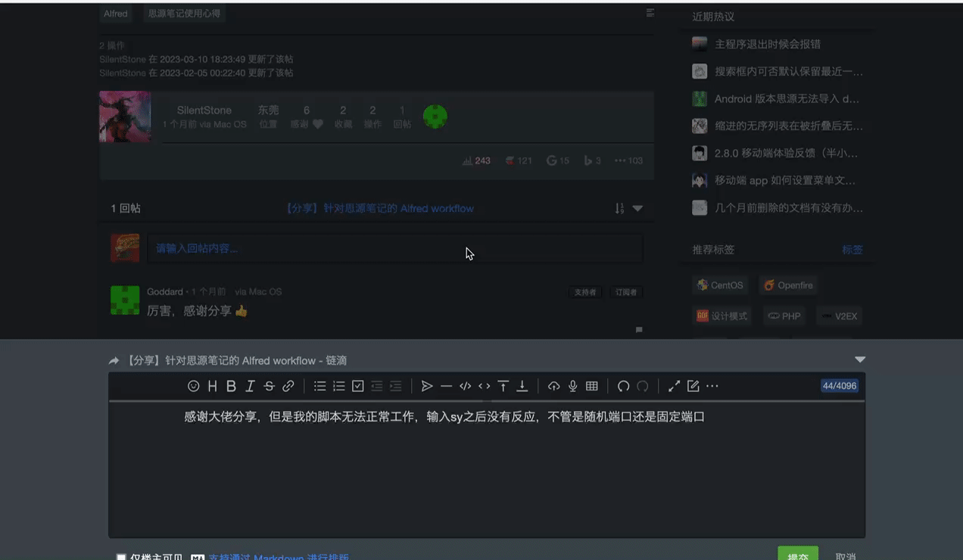Open the emoji picker in the editor
The image size is (963, 560).
tap(193, 386)
